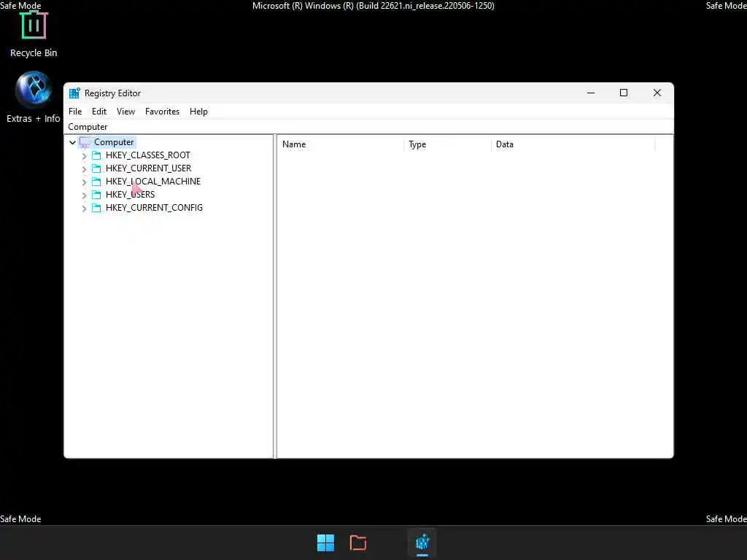The width and height of the screenshot is (747, 560).
Task: Click the address bar showing Computer
Action: click(x=368, y=127)
